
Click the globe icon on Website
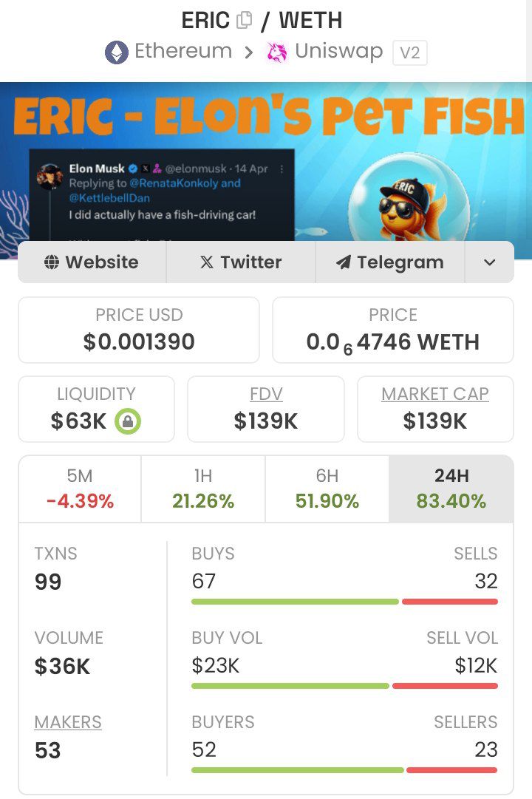click(51, 262)
